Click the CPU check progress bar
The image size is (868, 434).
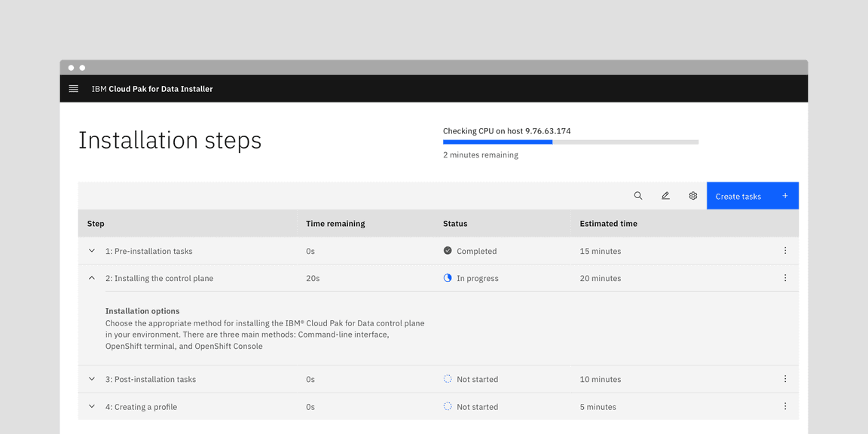coord(570,142)
